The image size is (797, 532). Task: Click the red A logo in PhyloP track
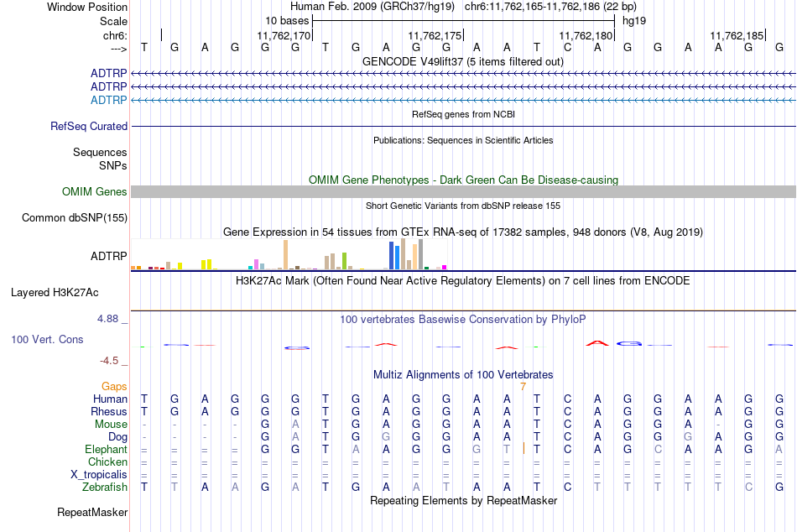(x=597, y=343)
